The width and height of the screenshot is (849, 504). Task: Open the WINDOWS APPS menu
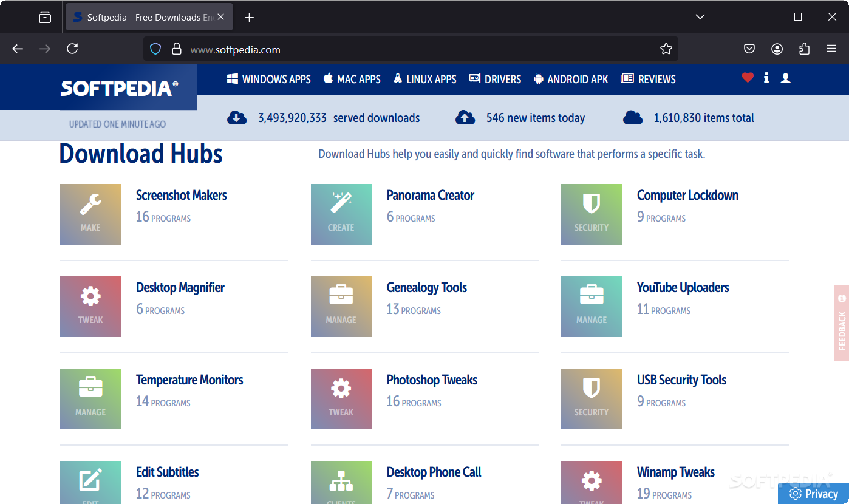point(269,79)
